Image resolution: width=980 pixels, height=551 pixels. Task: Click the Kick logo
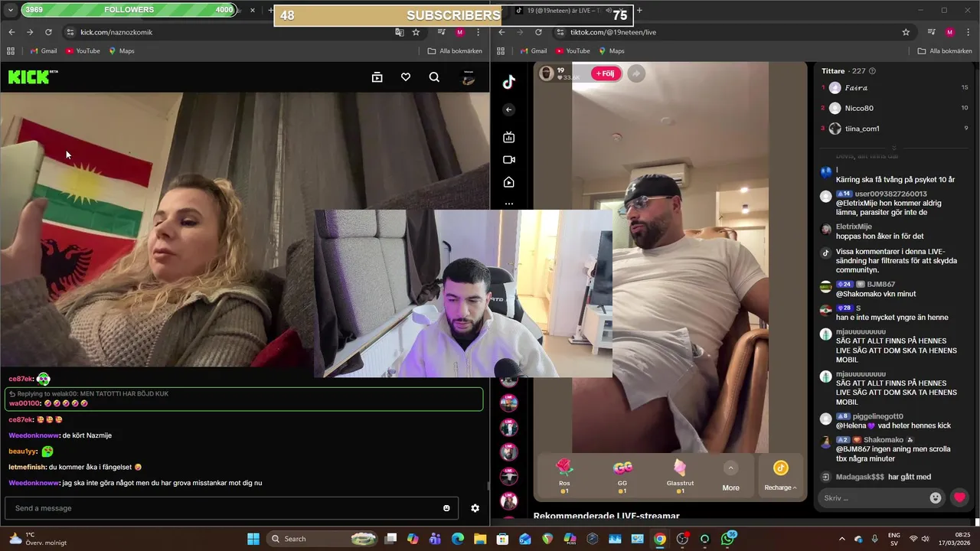click(x=33, y=77)
